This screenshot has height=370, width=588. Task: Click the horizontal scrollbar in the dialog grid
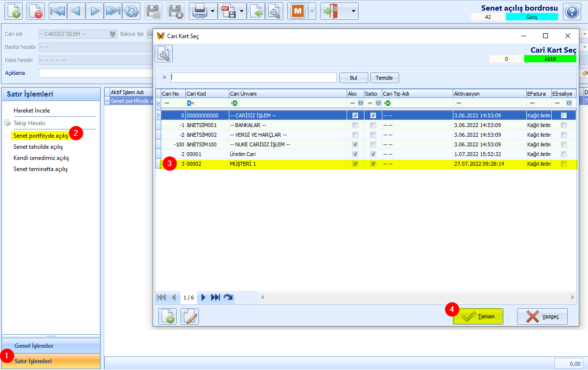click(x=415, y=298)
